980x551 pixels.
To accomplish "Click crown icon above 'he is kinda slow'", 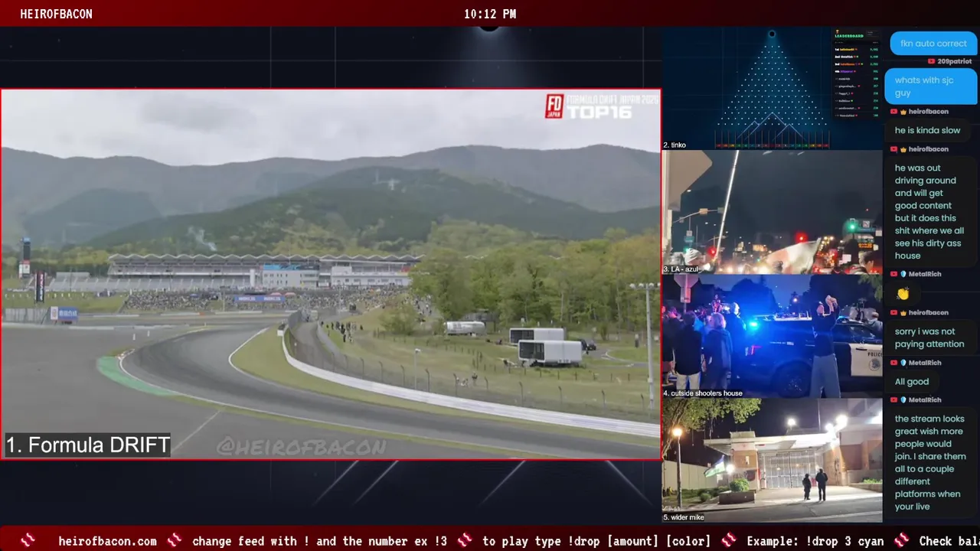I will click(903, 112).
